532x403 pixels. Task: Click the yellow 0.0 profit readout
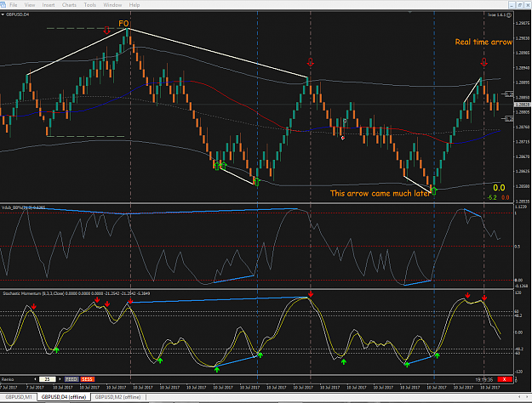499,188
